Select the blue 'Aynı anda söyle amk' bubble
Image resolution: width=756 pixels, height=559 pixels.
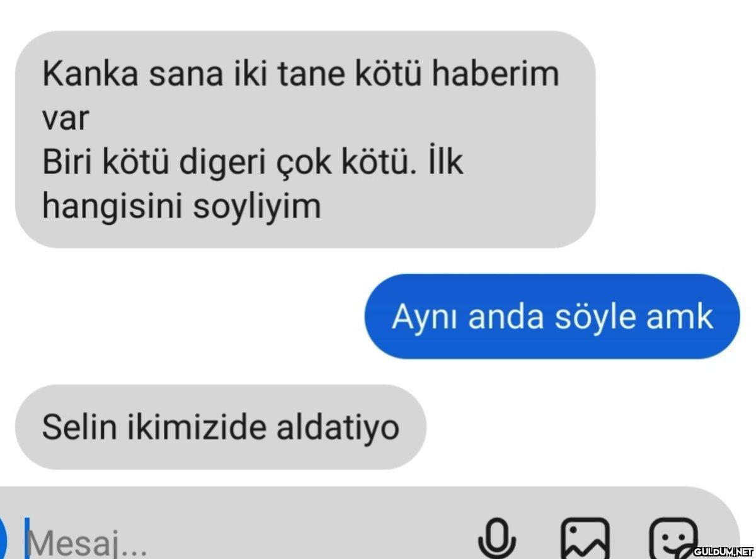tap(551, 316)
